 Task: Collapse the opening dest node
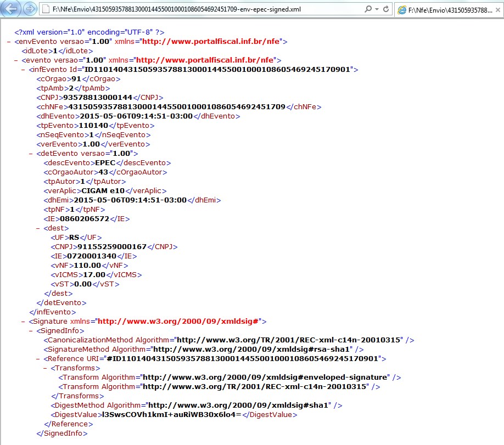click(x=37, y=228)
